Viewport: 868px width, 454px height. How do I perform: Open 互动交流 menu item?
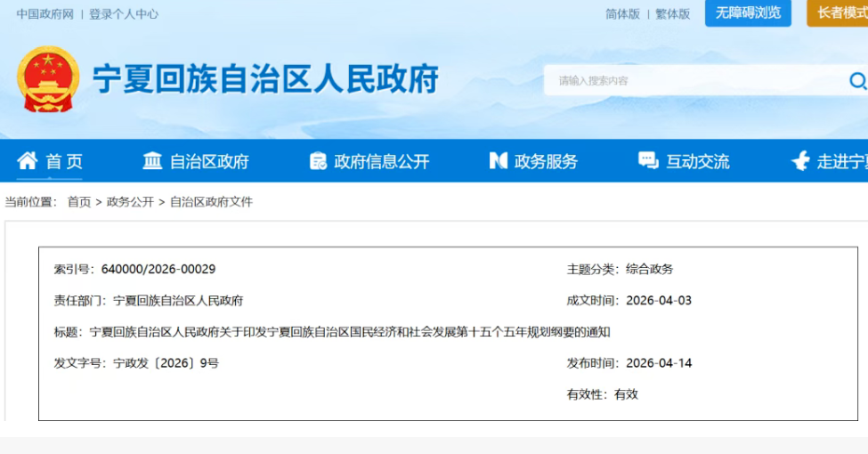[697, 161]
